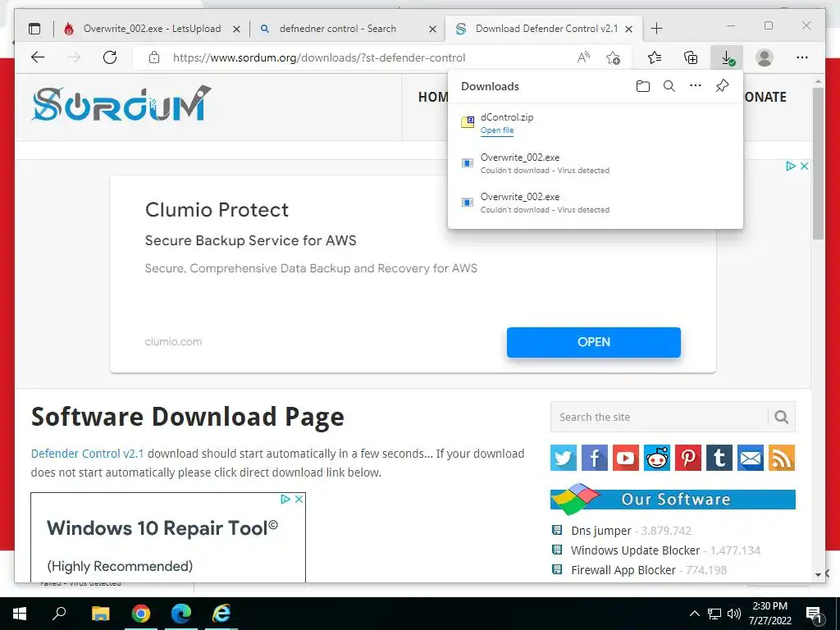Image resolution: width=840 pixels, height=630 pixels.
Task: Click Sordum Reddit icon
Action: pos(657,458)
